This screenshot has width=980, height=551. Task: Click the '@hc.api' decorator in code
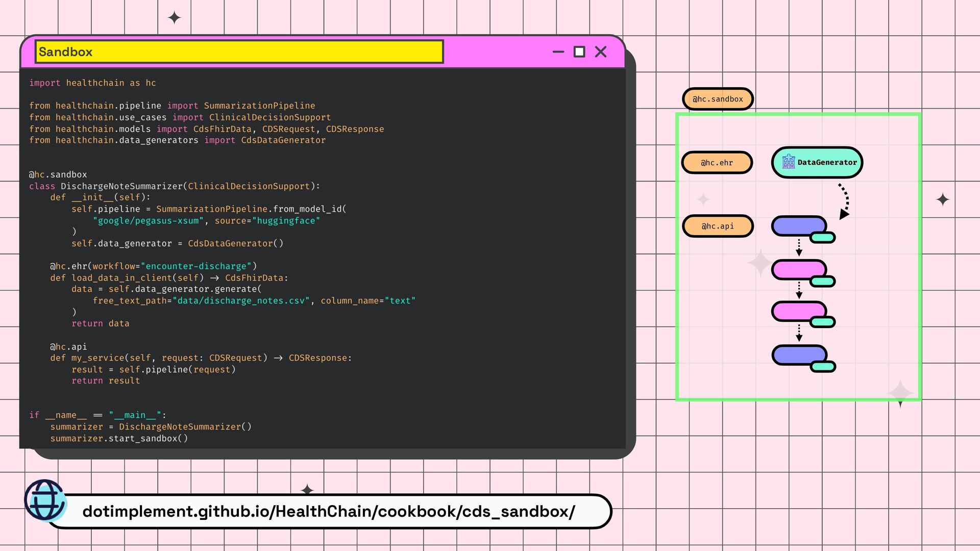click(68, 347)
